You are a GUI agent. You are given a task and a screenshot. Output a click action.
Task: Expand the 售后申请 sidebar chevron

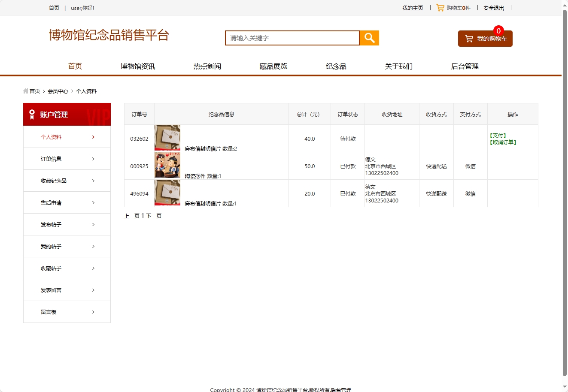(x=93, y=202)
